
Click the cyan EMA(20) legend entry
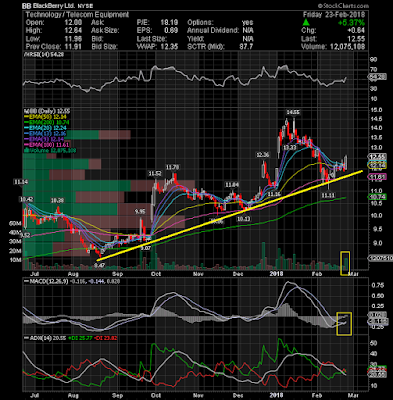coord(44,128)
